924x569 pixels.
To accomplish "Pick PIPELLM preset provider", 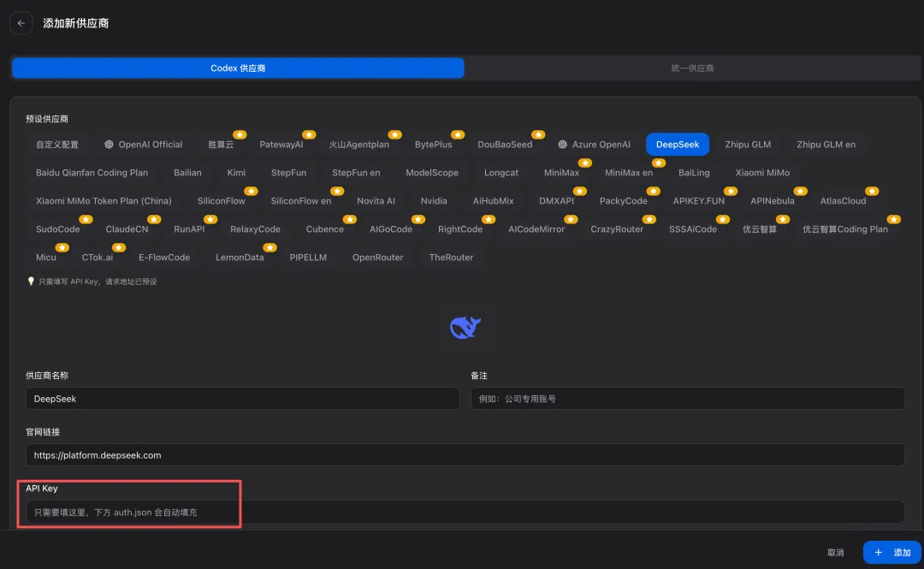I will (308, 258).
